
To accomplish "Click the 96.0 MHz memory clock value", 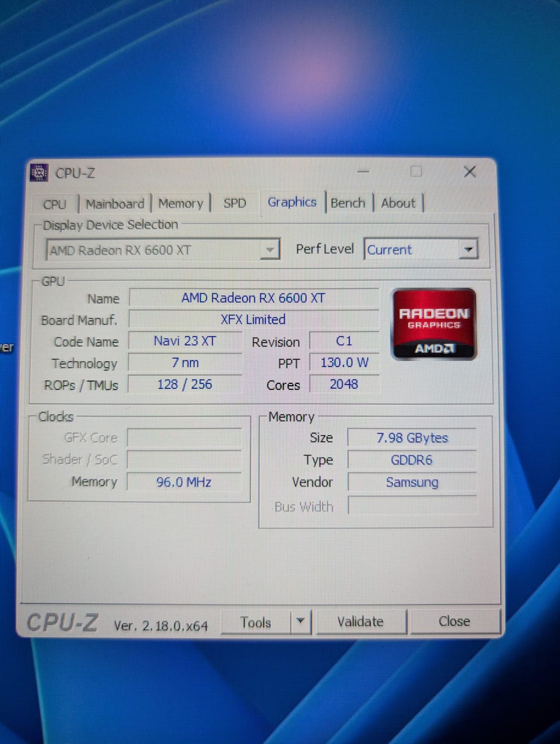I will (184, 483).
